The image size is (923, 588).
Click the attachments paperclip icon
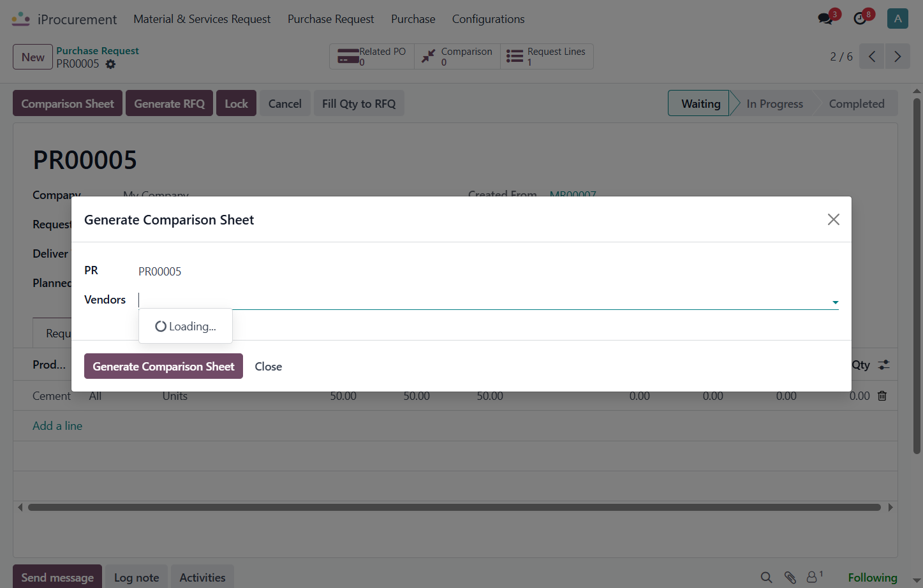pos(790,577)
